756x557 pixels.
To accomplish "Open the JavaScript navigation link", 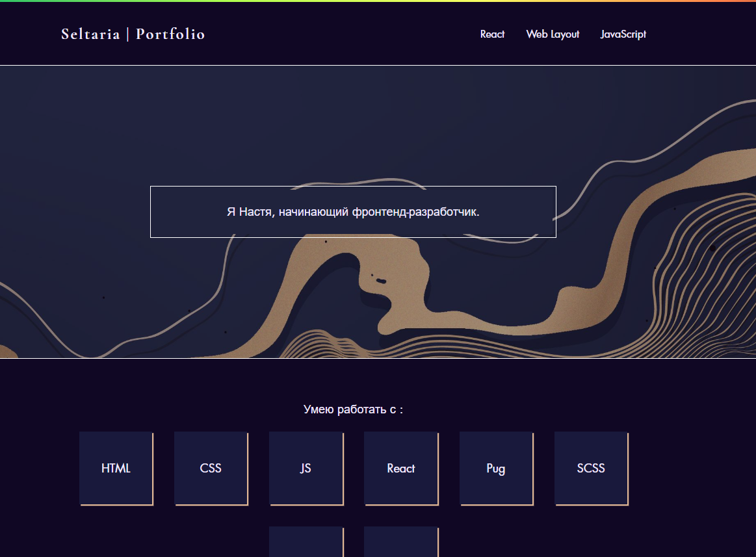I will 623,34.
